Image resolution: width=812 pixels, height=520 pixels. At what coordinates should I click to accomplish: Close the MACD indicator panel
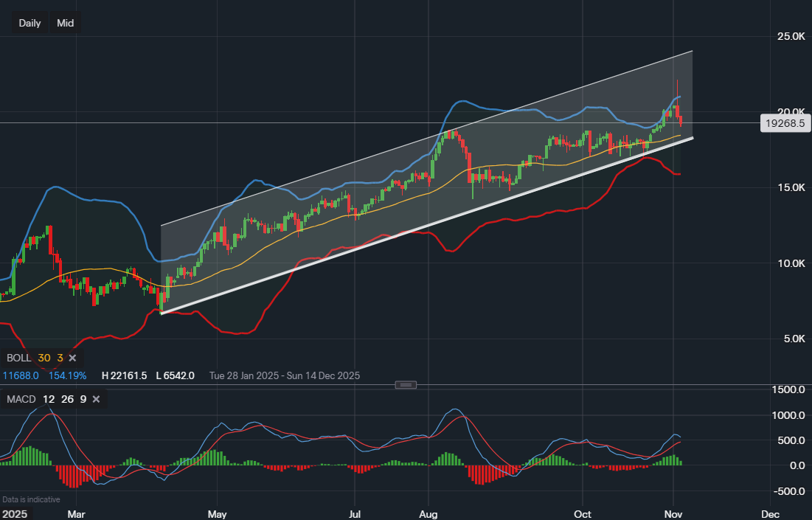(96, 399)
